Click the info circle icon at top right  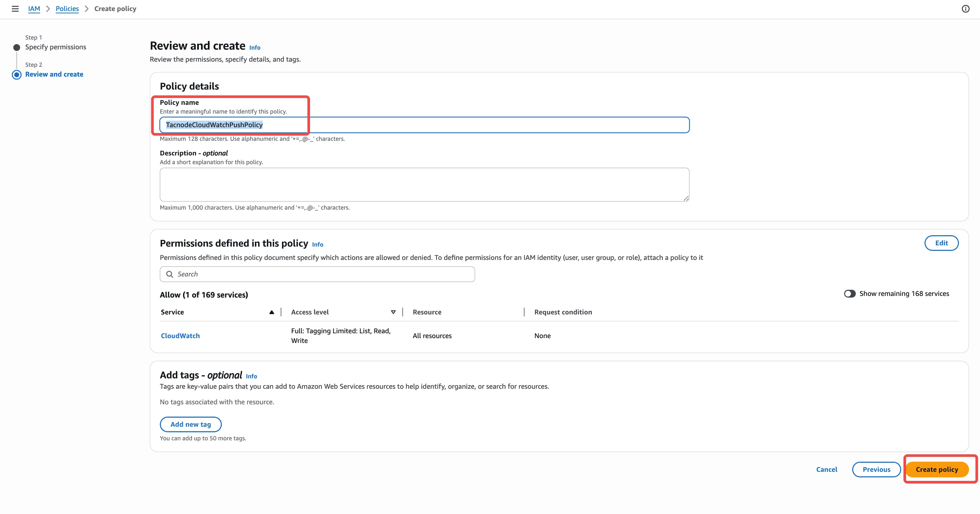(x=965, y=9)
